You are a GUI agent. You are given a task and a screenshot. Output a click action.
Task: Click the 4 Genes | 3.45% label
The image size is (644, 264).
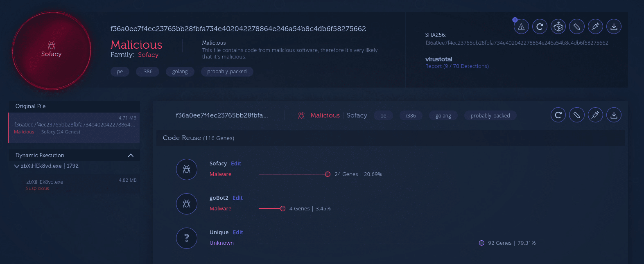(310, 209)
